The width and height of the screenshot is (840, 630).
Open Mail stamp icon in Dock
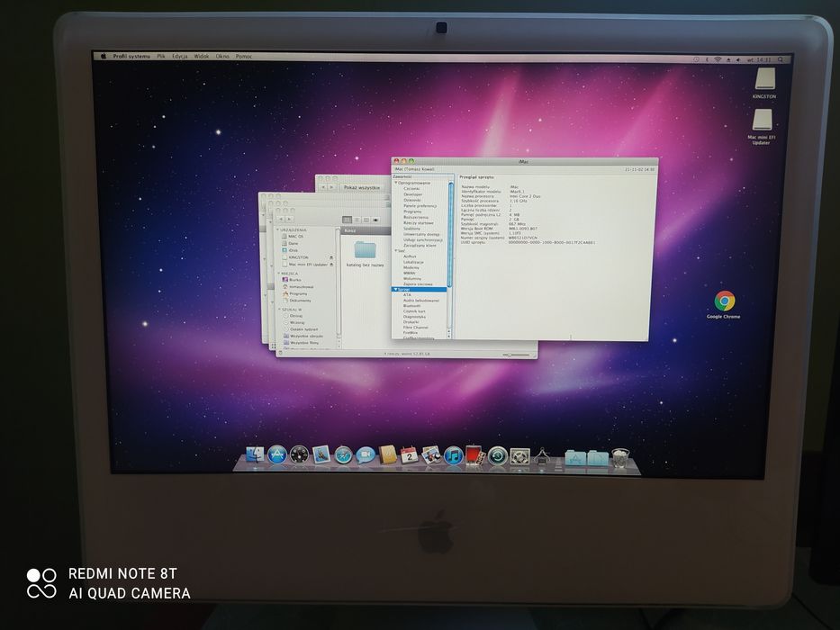[x=321, y=454]
